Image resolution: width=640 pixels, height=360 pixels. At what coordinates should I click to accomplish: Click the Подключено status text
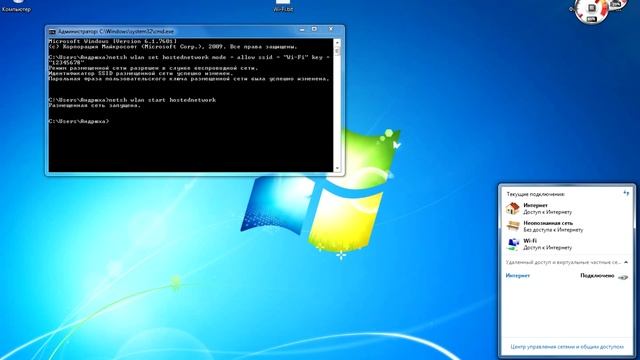point(597,276)
